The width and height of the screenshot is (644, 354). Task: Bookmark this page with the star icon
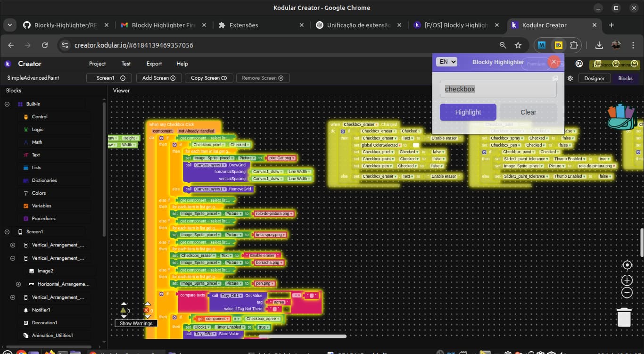tap(518, 45)
